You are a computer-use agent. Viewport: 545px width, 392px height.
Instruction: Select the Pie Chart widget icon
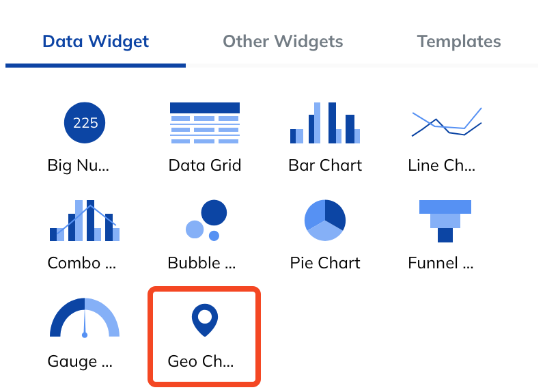point(325,221)
